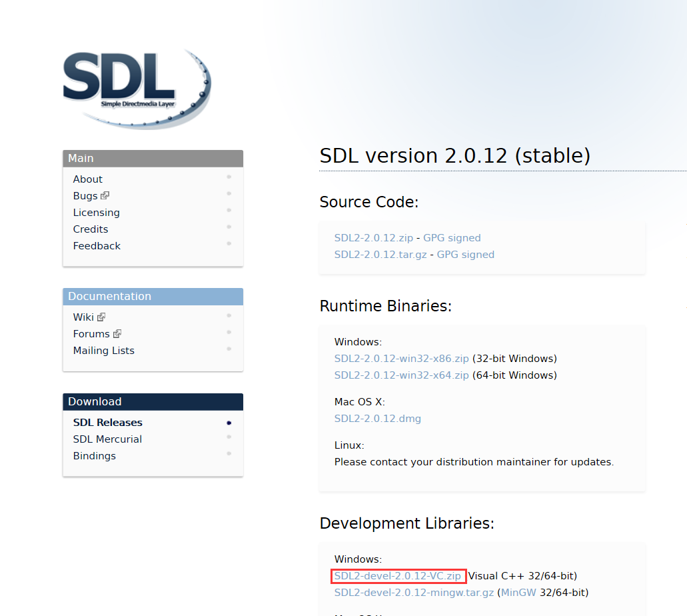Open GPG signed link for the zip
The image size is (687, 616).
452,237
